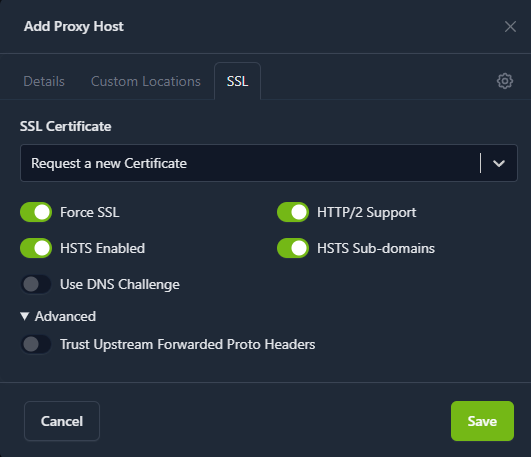Click the Force SSL label text
The height and width of the screenshot is (457, 531).
[x=90, y=212]
